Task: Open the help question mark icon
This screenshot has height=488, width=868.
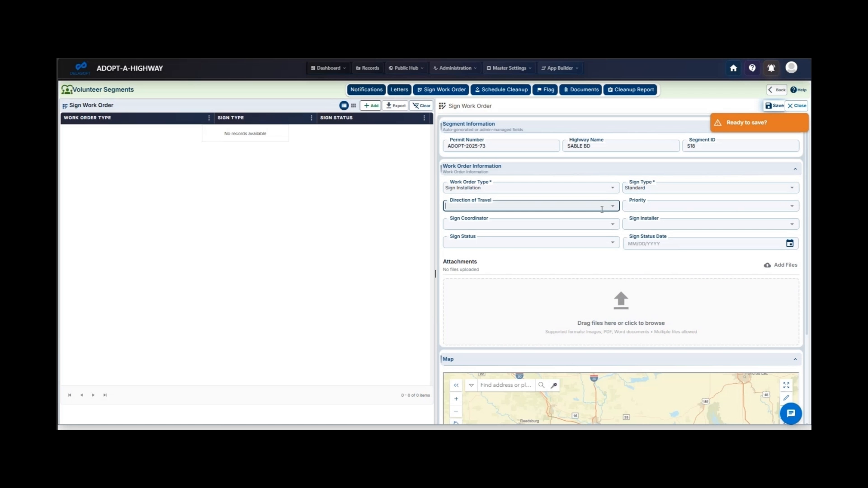Action: coord(752,68)
